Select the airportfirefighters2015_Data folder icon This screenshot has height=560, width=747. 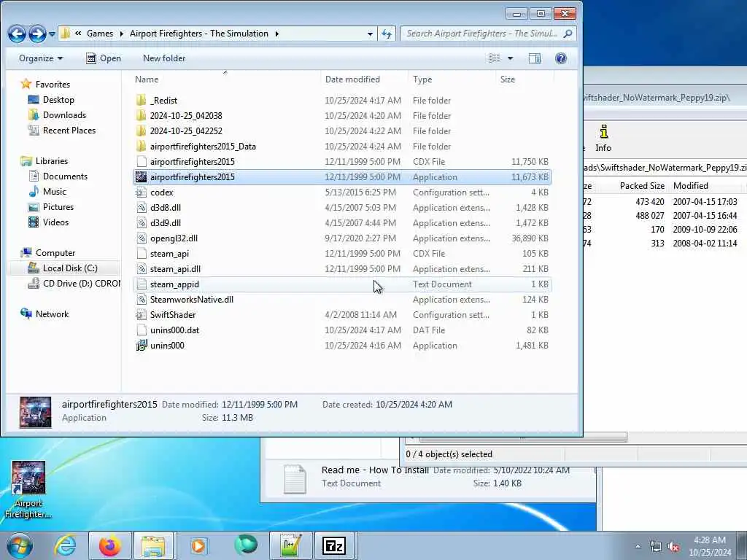pos(141,146)
